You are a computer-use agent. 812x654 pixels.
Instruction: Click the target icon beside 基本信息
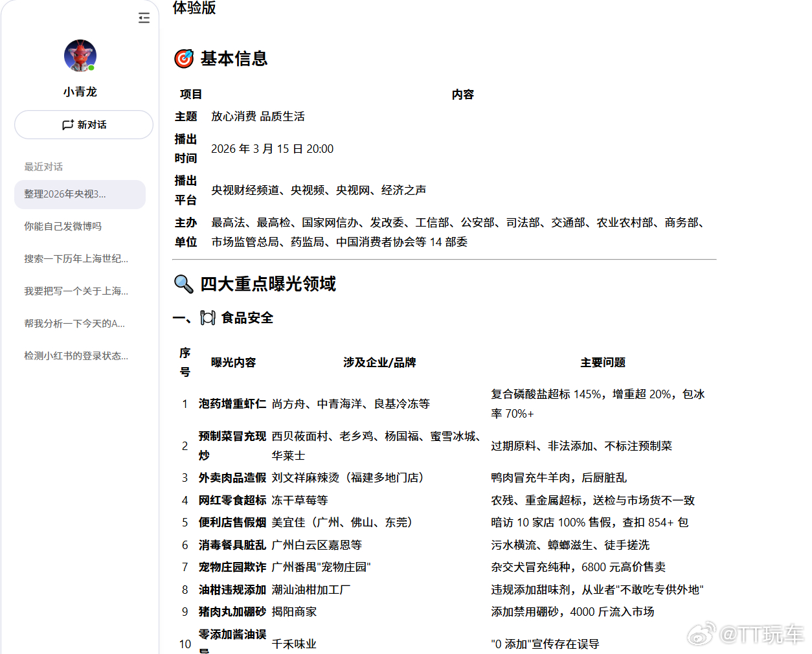(x=184, y=59)
